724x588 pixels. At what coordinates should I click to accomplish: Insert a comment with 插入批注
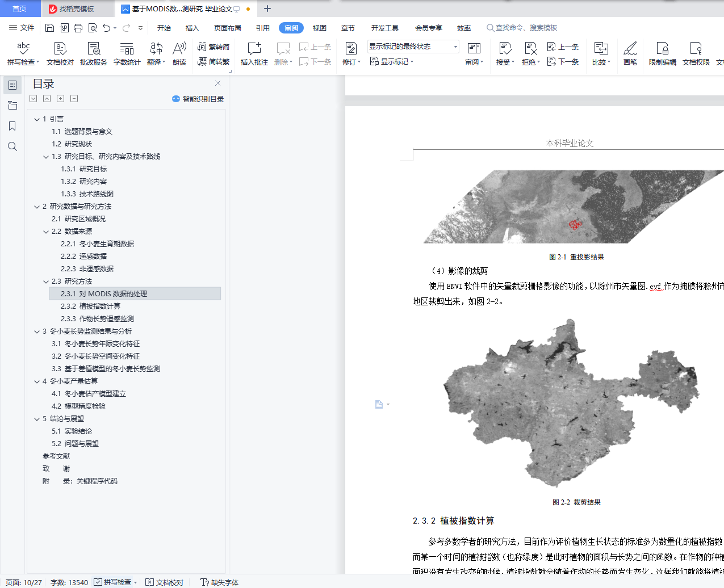(254, 53)
